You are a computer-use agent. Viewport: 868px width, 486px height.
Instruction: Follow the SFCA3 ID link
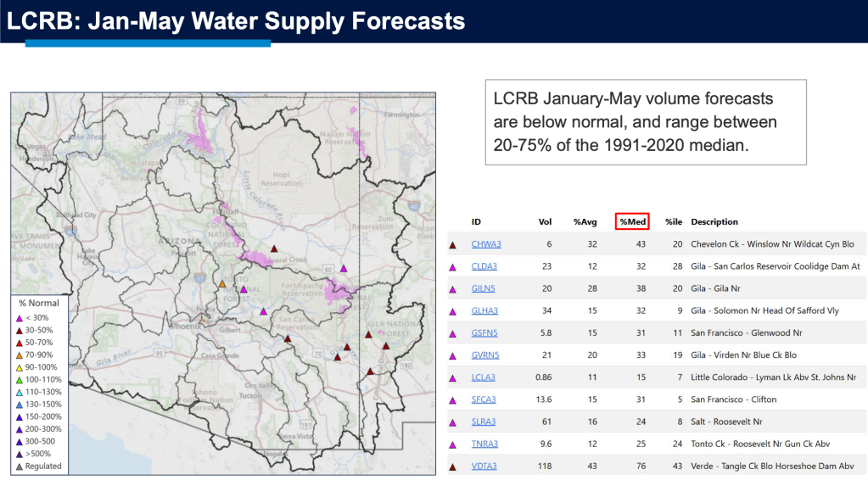pos(484,399)
